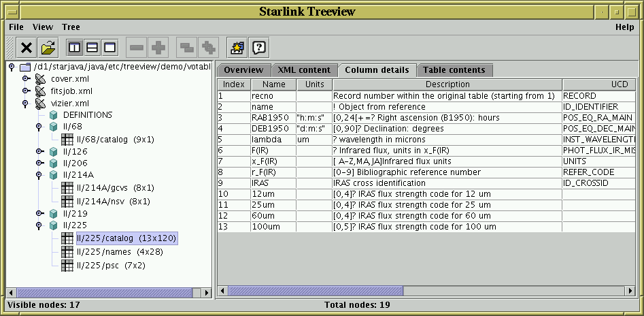644x316 pixels.
Task: Click the open folder toolbar icon
Action: (48, 48)
